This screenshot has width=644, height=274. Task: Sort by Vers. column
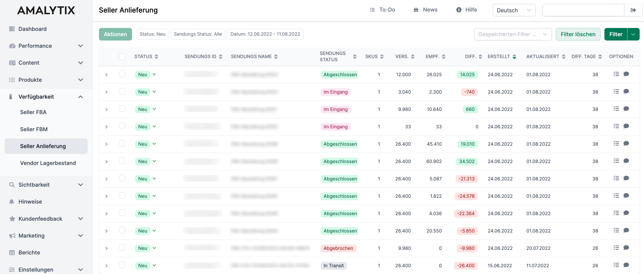pos(413,56)
